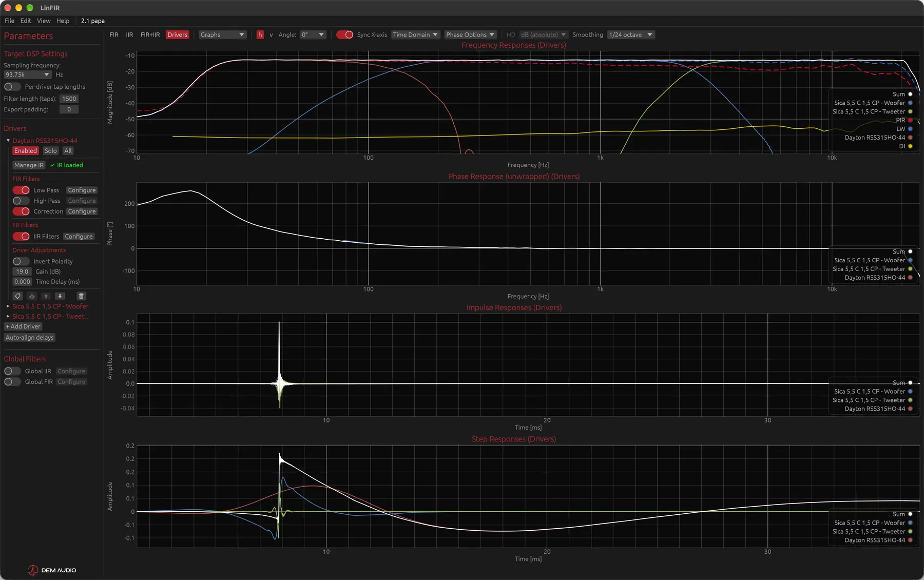This screenshot has height=580, width=924.
Task: Toggle the IIR Filters switch
Action: pyautogui.click(x=21, y=237)
